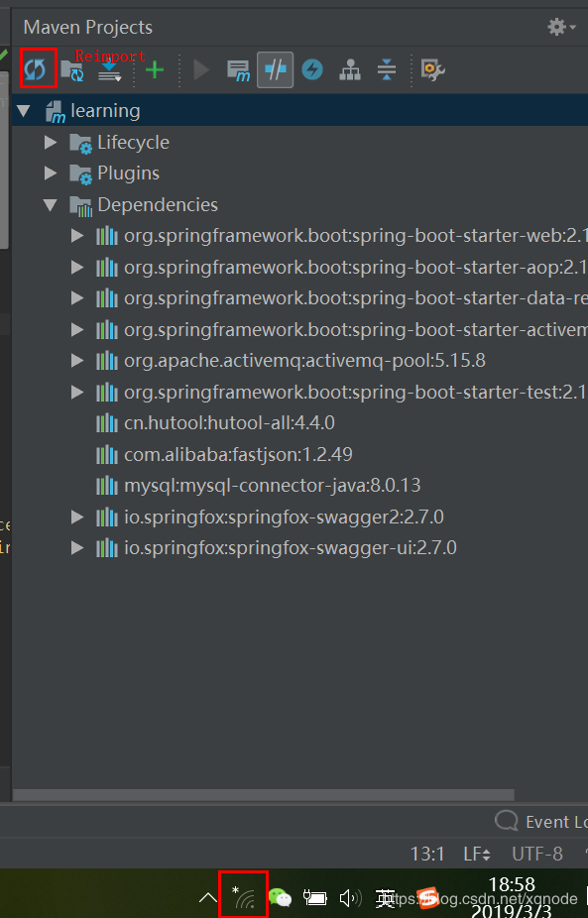This screenshot has width=588, height=918.
Task: Click the horizontal scrollbar in Maven panel
Action: [264, 794]
